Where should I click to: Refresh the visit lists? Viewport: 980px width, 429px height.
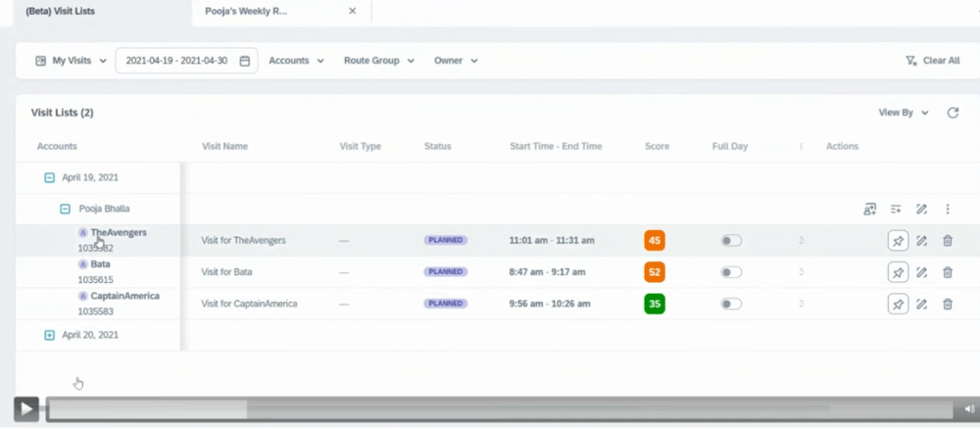[x=953, y=113]
